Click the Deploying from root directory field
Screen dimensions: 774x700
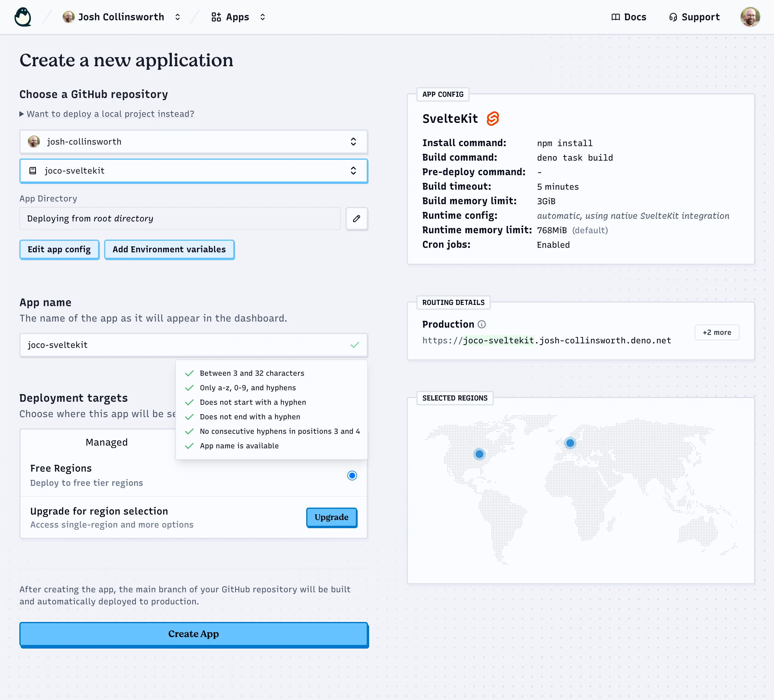coord(180,219)
